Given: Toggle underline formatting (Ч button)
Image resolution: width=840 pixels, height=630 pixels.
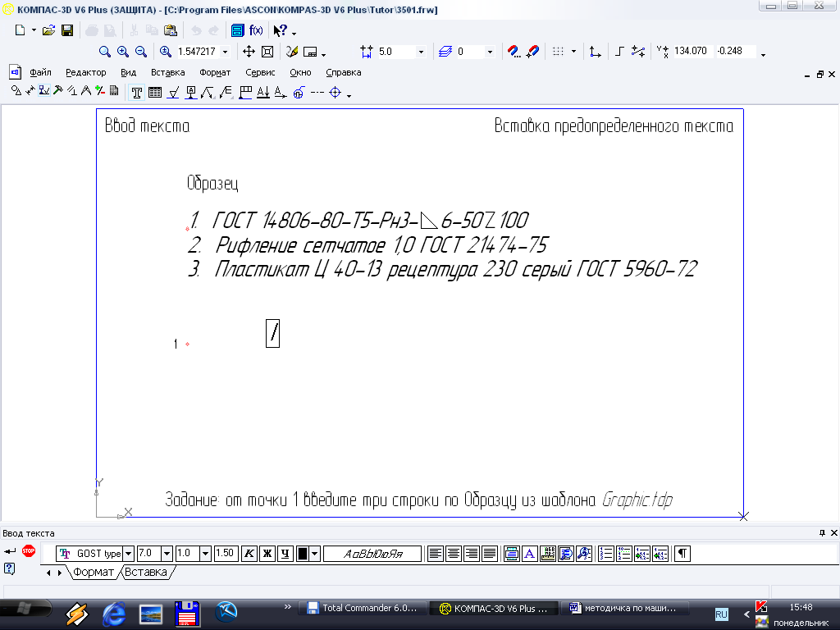Looking at the screenshot, I should tap(285, 554).
